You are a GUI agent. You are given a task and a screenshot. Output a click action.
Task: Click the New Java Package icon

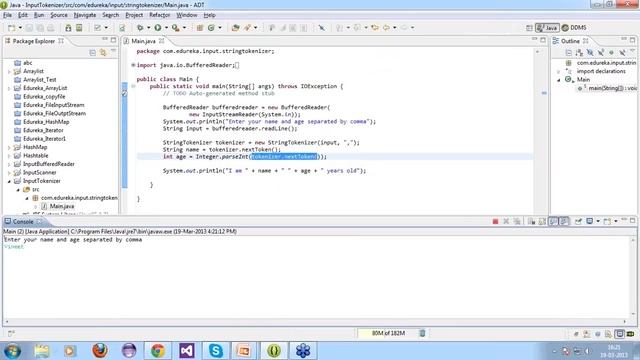point(200,28)
